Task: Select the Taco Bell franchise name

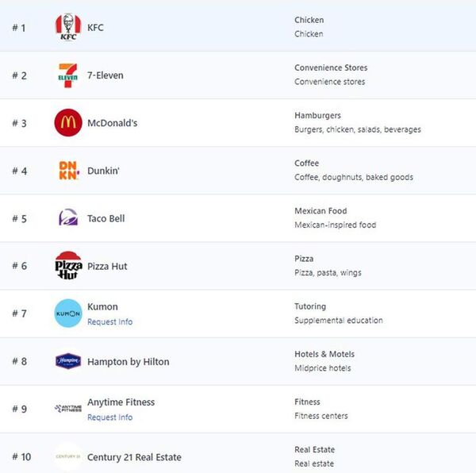Action: coord(106,218)
